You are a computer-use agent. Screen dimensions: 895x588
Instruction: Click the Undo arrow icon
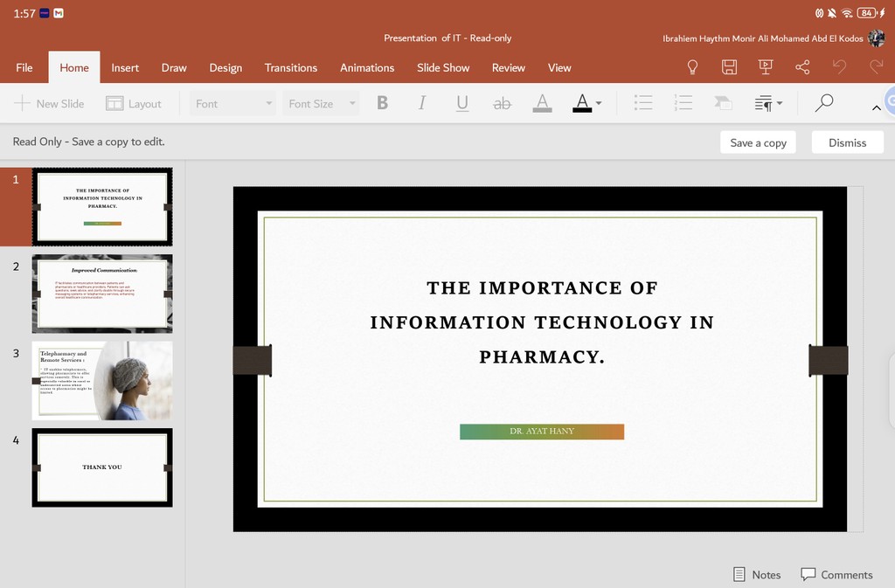click(839, 67)
